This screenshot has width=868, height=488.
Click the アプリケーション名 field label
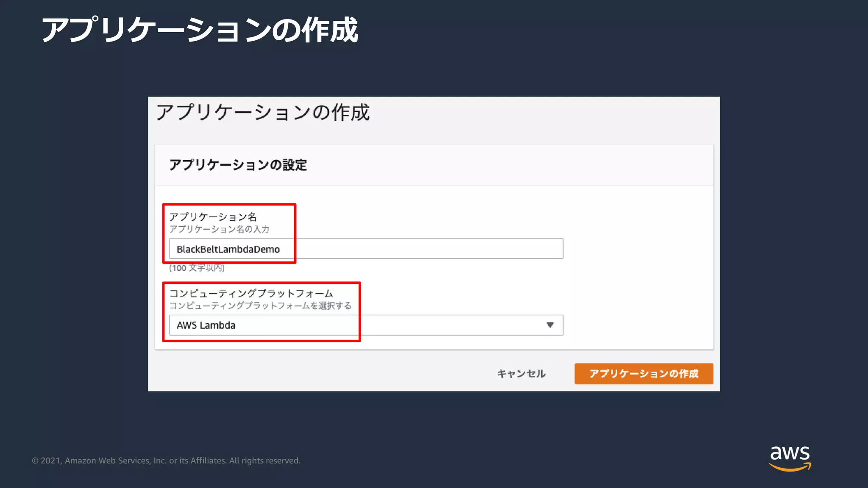[x=213, y=217]
